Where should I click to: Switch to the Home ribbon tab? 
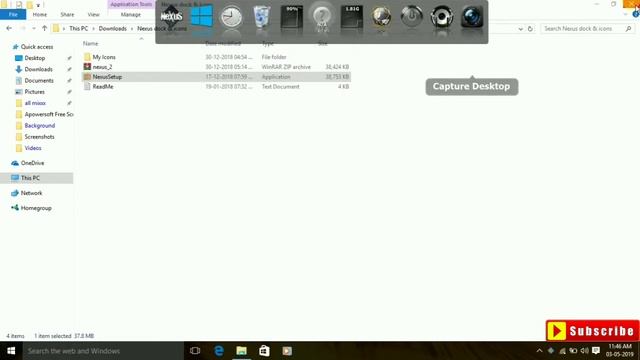[x=40, y=14]
